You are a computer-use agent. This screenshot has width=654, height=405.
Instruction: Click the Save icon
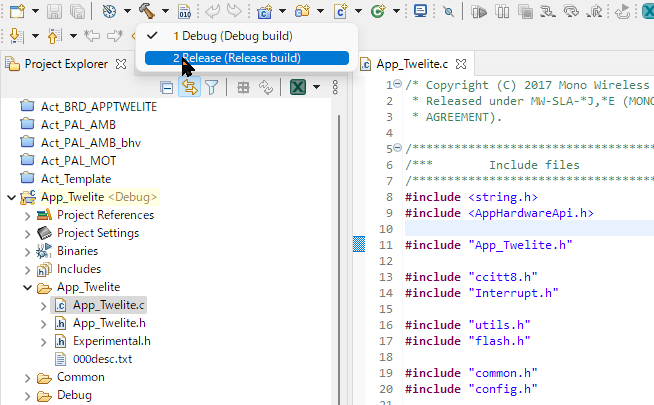click(54, 11)
